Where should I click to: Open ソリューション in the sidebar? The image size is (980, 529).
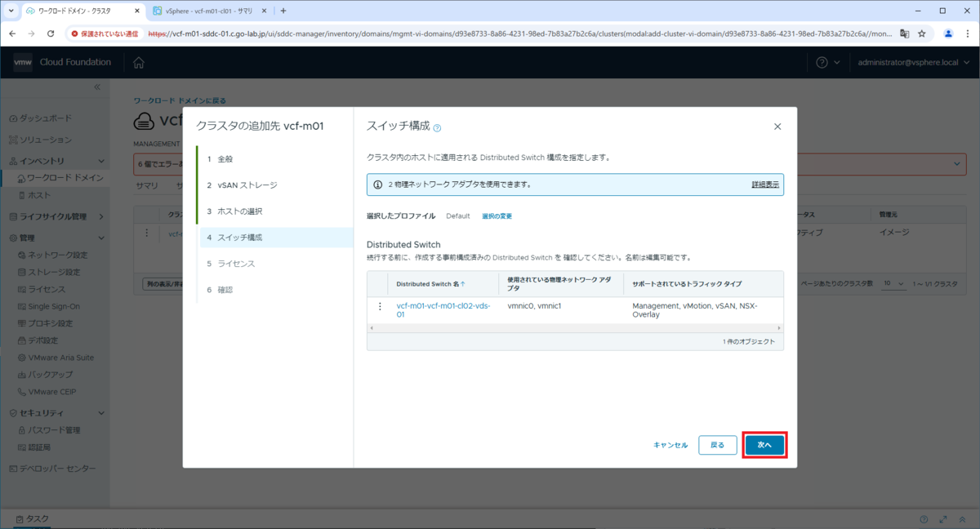pyautogui.click(x=40, y=140)
